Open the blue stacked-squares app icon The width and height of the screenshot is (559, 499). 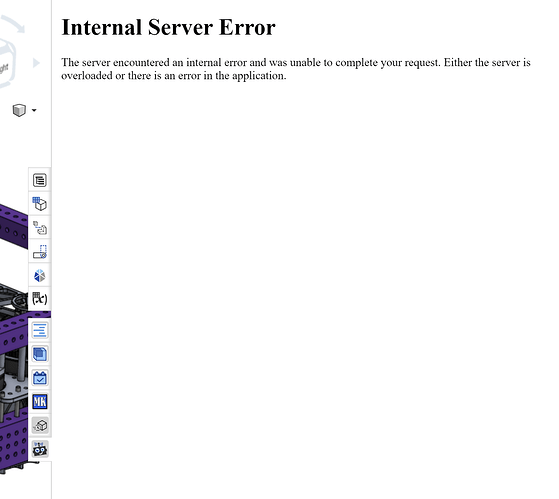(40, 354)
